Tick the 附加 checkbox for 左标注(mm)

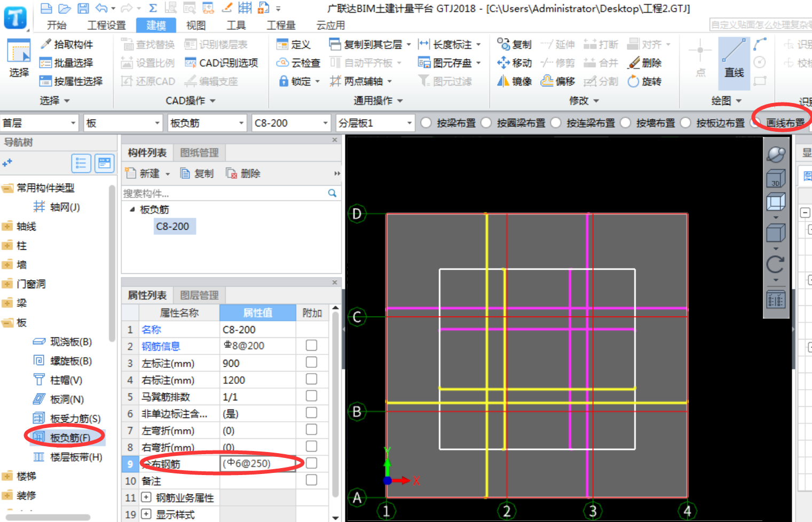[311, 362]
